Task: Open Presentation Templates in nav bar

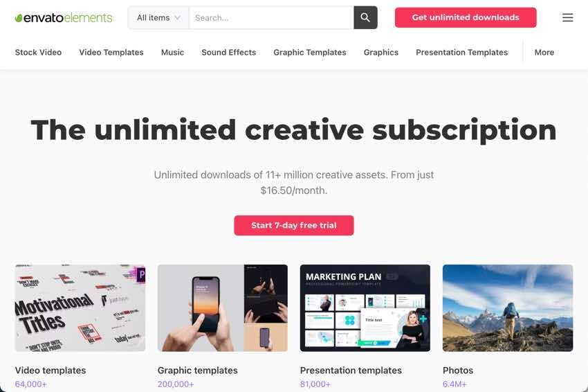Action: coord(461,52)
